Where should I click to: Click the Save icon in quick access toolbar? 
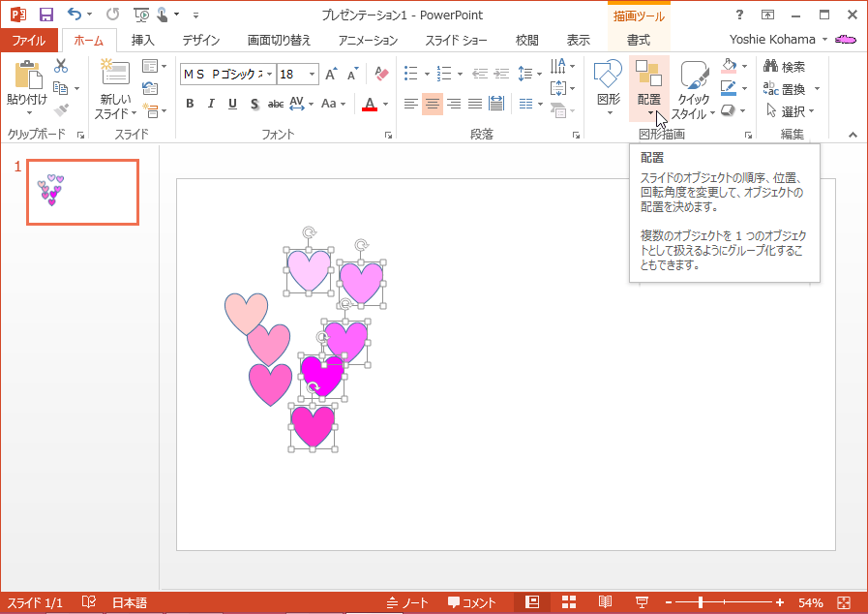tap(46, 15)
